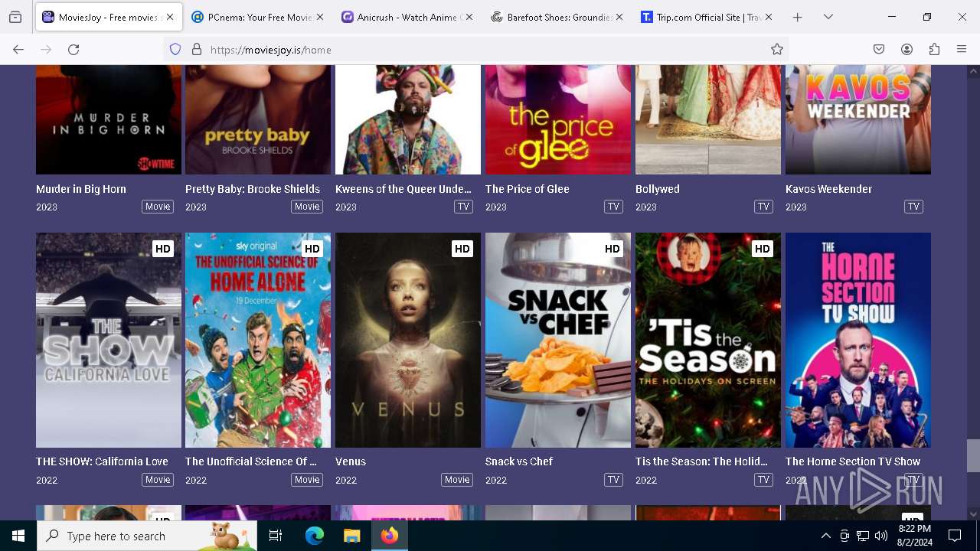Open volume control in system tray

[880, 536]
